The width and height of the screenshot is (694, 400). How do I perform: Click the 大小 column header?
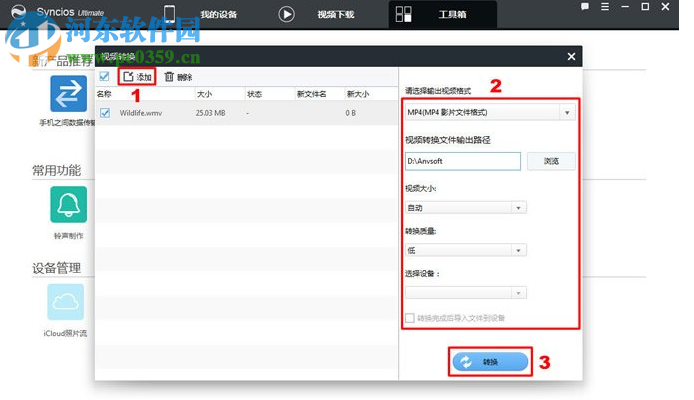(204, 94)
